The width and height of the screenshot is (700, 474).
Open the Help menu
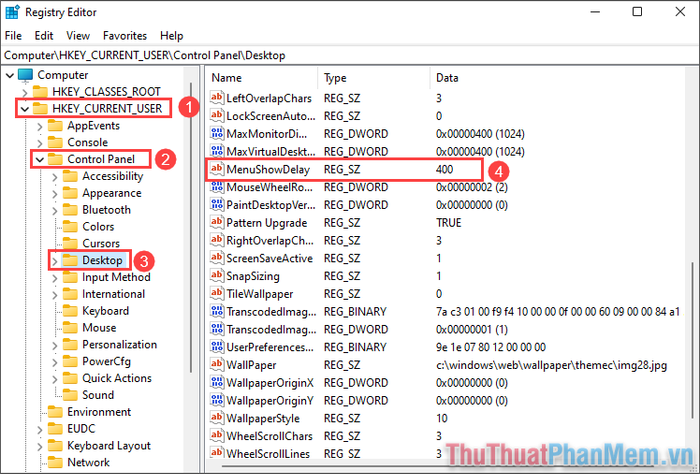[171, 36]
